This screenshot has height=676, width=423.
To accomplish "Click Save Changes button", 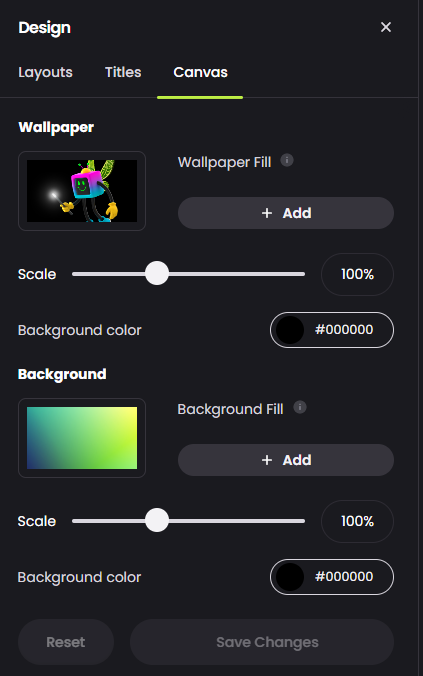I will 262,642.
